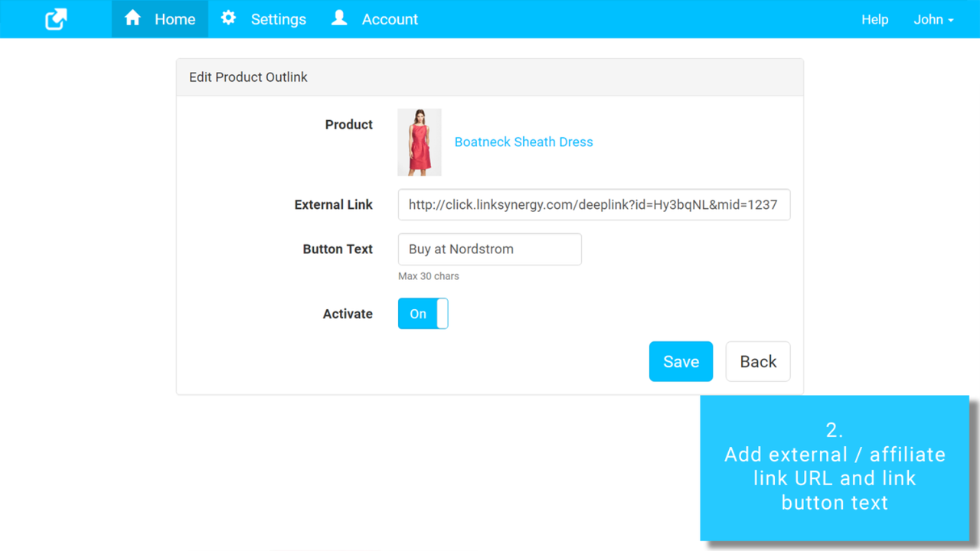This screenshot has width=980, height=551.
Task: Select the house icon next to Home
Action: (x=133, y=18)
